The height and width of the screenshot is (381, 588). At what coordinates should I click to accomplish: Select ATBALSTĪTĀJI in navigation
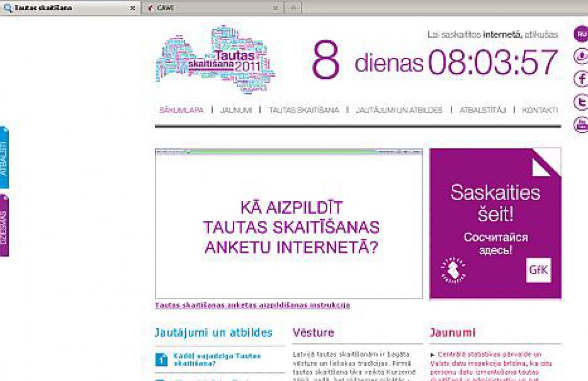coord(482,110)
